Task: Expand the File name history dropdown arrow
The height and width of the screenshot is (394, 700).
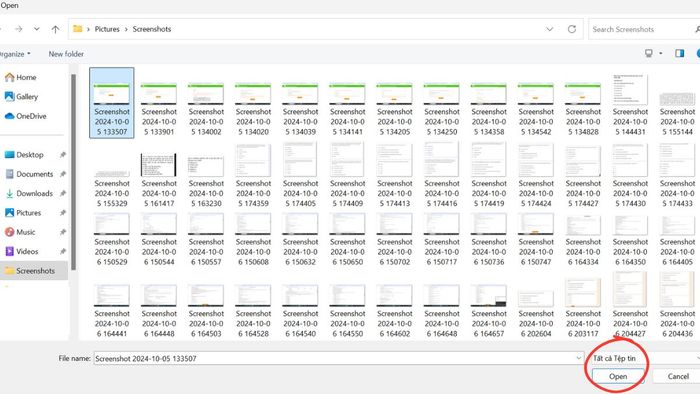Action: (x=578, y=358)
